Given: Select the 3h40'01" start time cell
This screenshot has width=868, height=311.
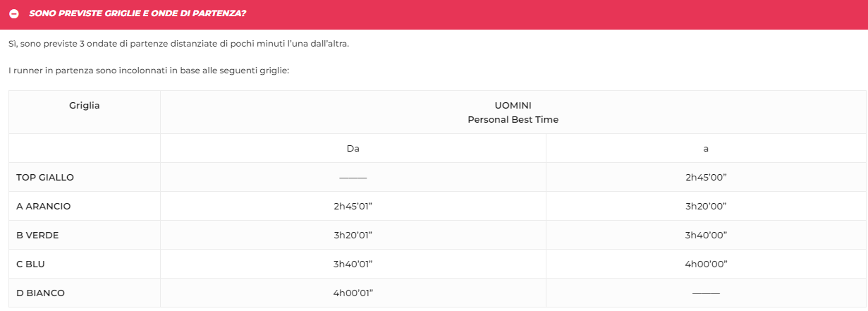Looking at the screenshot, I should click(x=353, y=264).
